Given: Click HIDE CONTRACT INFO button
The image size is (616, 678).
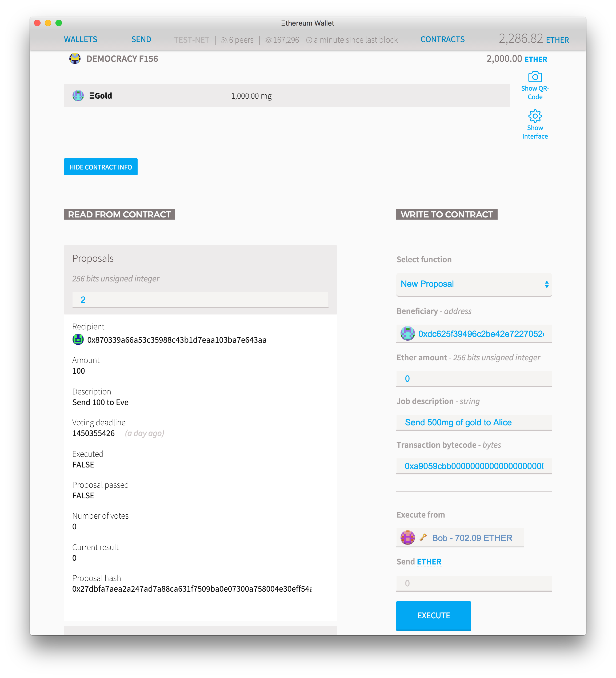Looking at the screenshot, I should tap(101, 167).
